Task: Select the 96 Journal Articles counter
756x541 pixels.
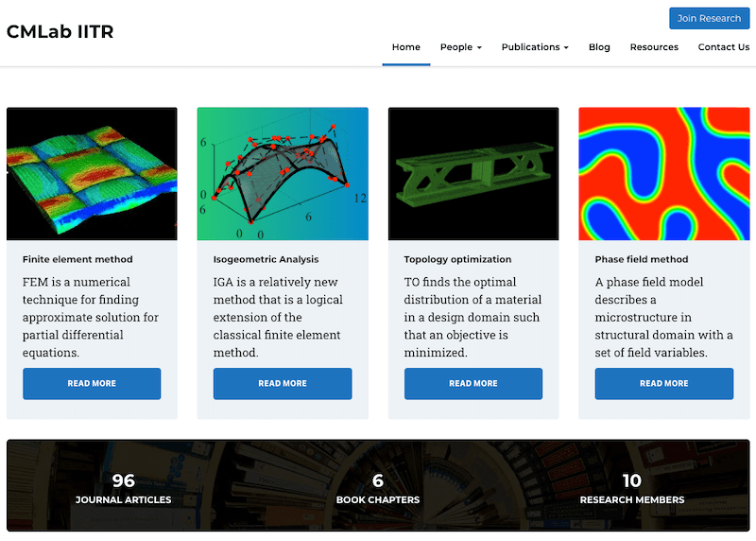Action: point(124,489)
